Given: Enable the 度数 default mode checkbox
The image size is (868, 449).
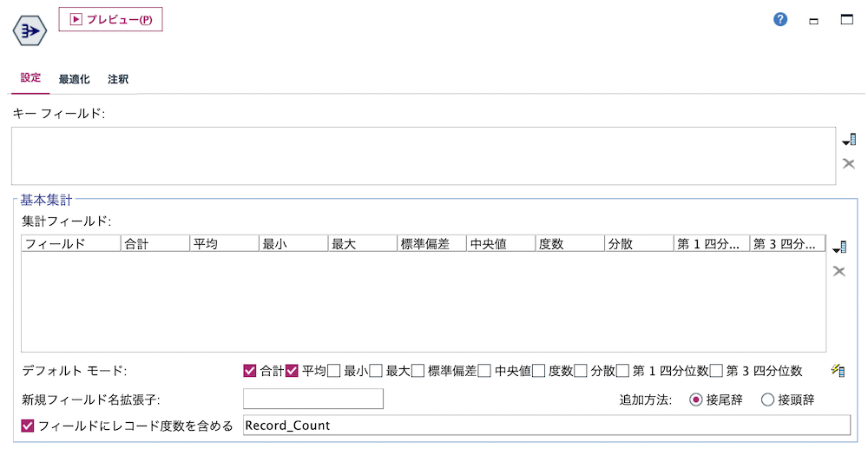Looking at the screenshot, I should (x=539, y=370).
